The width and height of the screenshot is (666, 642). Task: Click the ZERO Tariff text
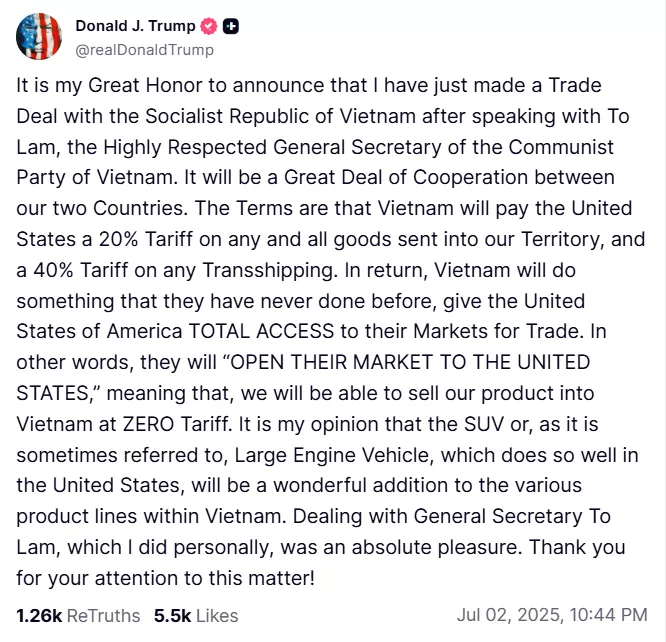pos(176,424)
